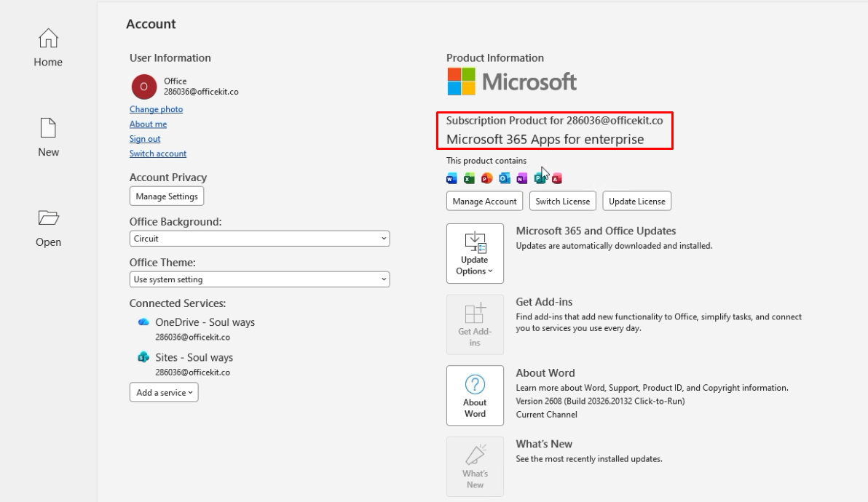This screenshot has width=868, height=502.
Task: Click the Updates are automatically downloaded text
Action: [614, 246]
